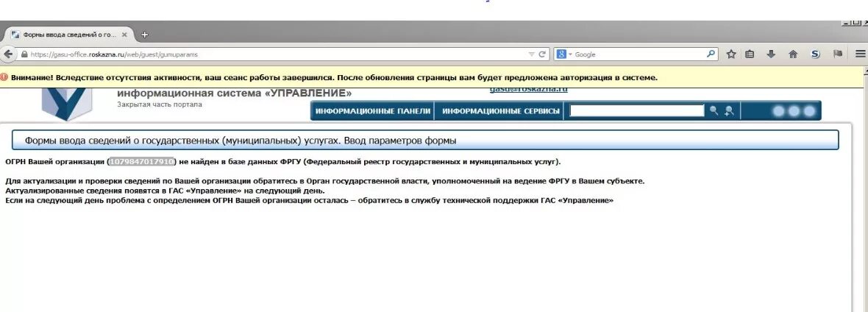Open the roskazna.ru email link
The width and height of the screenshot is (868, 312).
pos(529,90)
